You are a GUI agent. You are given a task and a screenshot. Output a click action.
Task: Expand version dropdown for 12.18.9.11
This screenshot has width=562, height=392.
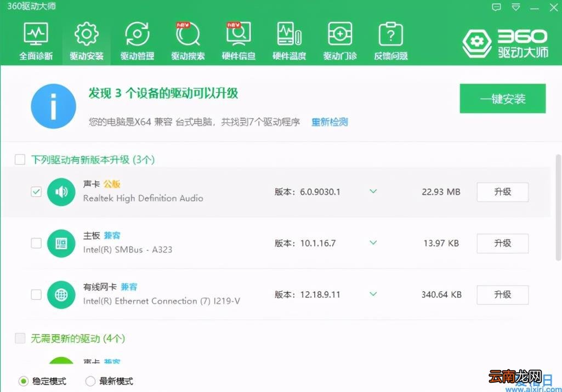[x=373, y=294]
